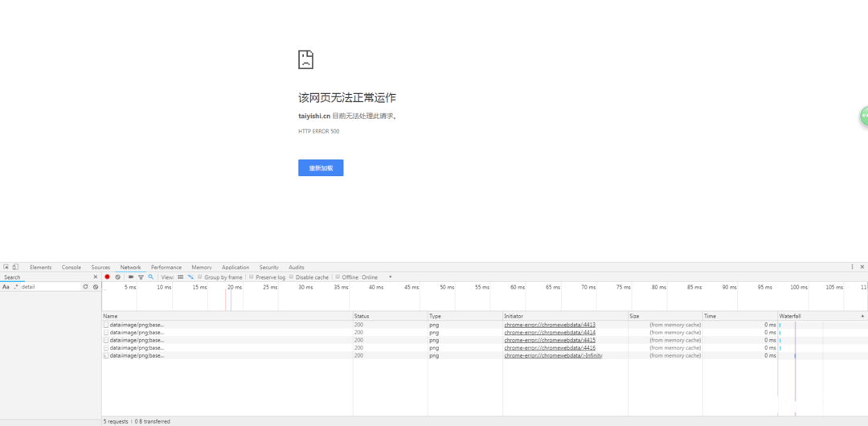Image resolution: width=868 pixels, height=426 pixels.
Task: Check the Offline checkbox
Action: (338, 277)
